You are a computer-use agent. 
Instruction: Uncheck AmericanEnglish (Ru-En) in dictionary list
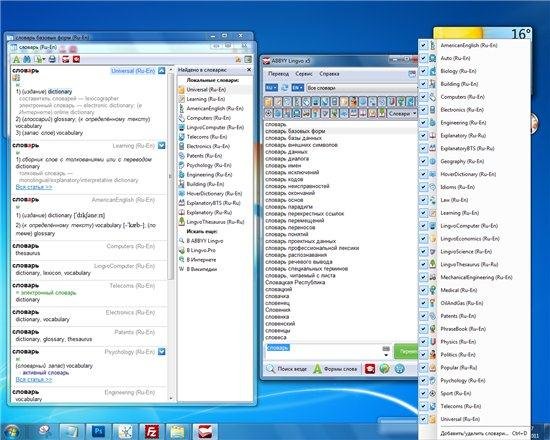[x=423, y=45]
